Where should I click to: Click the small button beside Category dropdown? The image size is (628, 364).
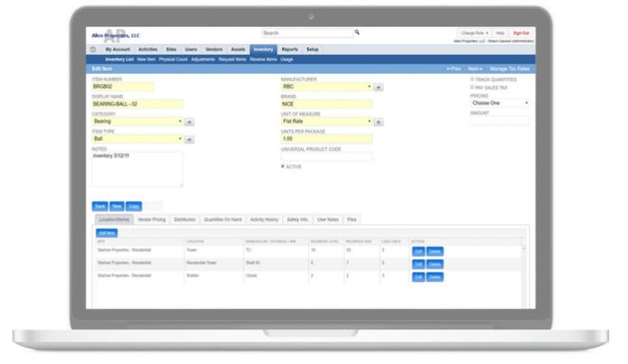click(189, 122)
